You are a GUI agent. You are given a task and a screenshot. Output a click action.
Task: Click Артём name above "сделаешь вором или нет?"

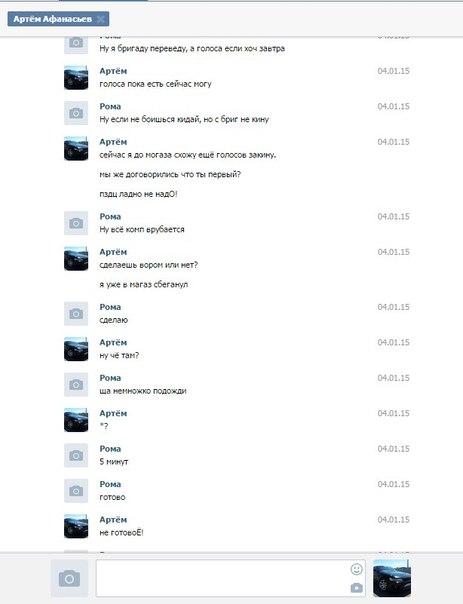(113, 252)
